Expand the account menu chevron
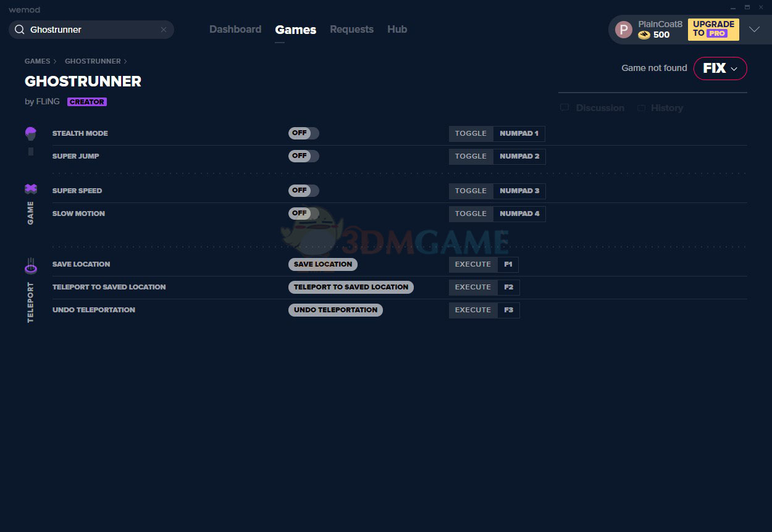Viewport: 772px width, 532px height. click(x=754, y=30)
